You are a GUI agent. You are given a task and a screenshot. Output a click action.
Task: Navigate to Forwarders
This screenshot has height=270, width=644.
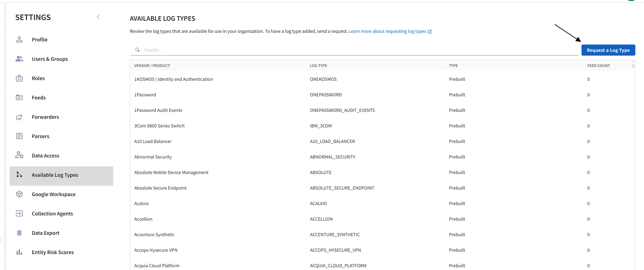(x=61, y=117)
